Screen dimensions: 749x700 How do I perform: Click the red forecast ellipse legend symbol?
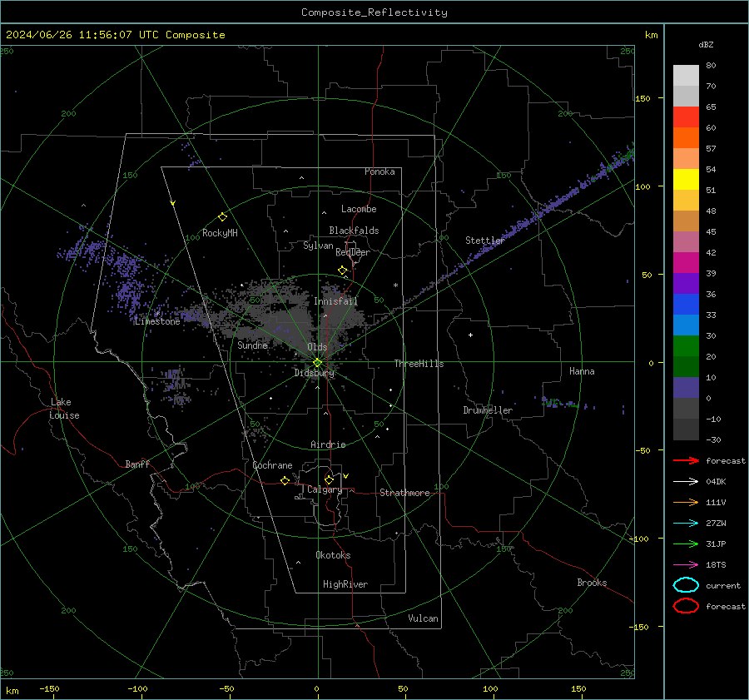point(686,606)
